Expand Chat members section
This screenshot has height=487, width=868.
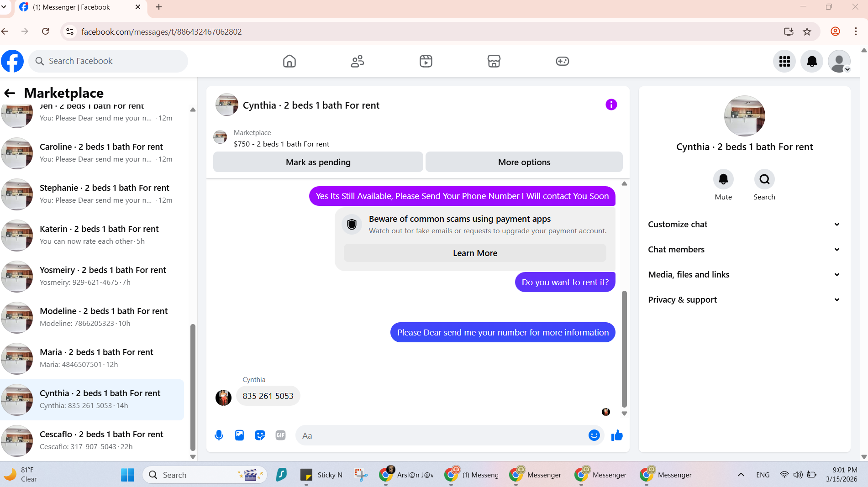tap(744, 250)
